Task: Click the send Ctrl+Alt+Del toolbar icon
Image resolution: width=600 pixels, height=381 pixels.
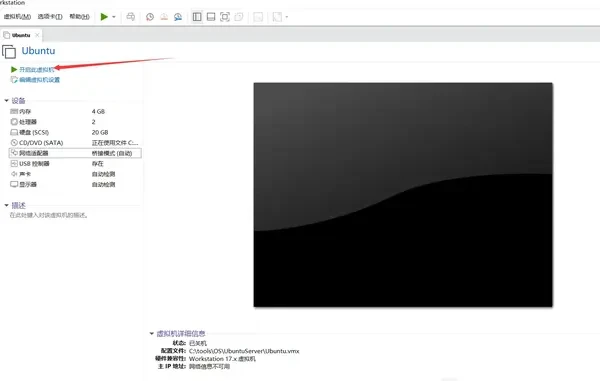Action: [x=131, y=17]
